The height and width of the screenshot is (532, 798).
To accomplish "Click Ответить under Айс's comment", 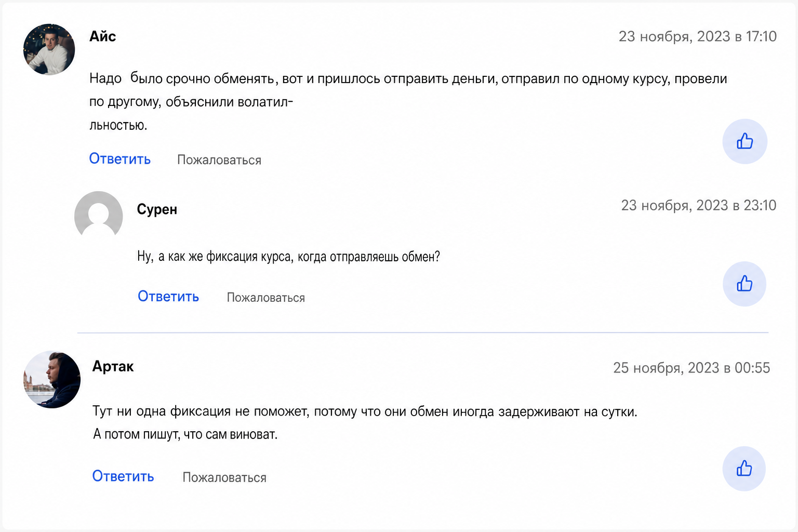I will click(x=120, y=159).
